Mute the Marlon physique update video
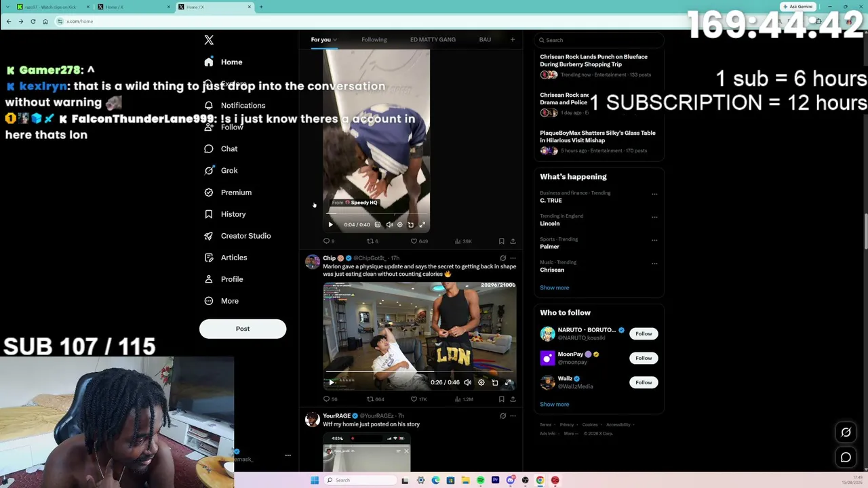Image resolution: width=868 pixels, height=488 pixels. 467,382
